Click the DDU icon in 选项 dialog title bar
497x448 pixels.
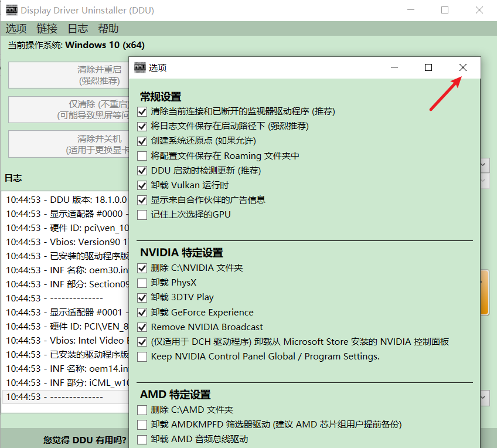tap(139, 67)
